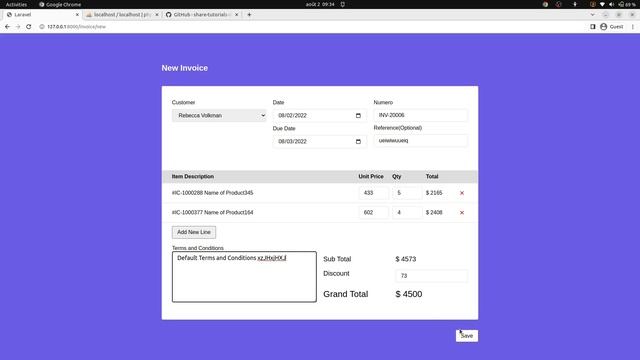Screen dimensions: 640x360
Task: Click "#IC-1000377 Name of Product164" text
Action: (x=212, y=212)
